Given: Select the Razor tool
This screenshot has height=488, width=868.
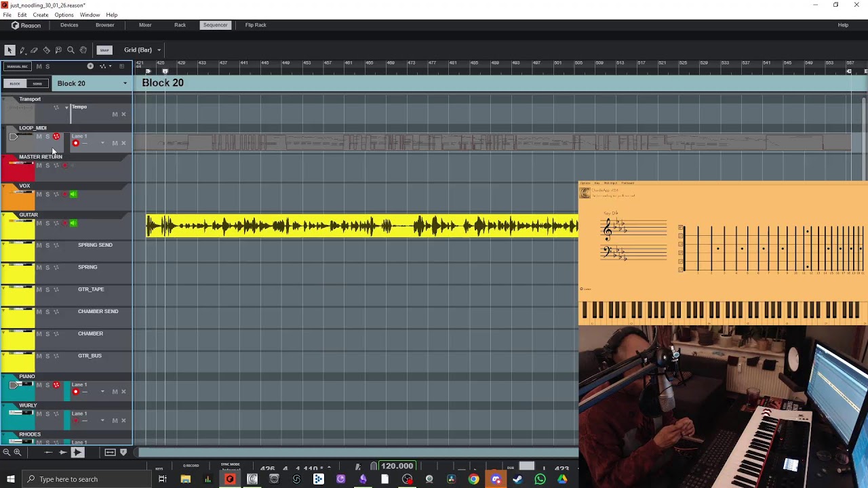Looking at the screenshot, I should click(x=46, y=50).
